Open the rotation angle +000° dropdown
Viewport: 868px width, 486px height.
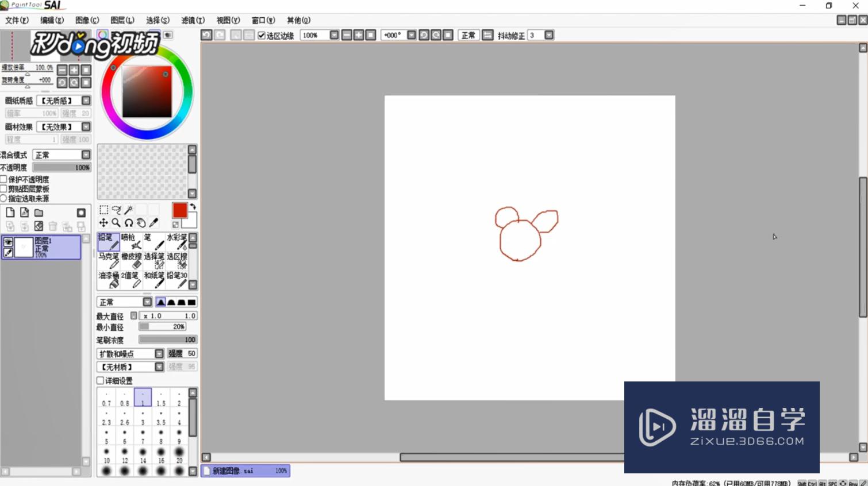pos(412,35)
